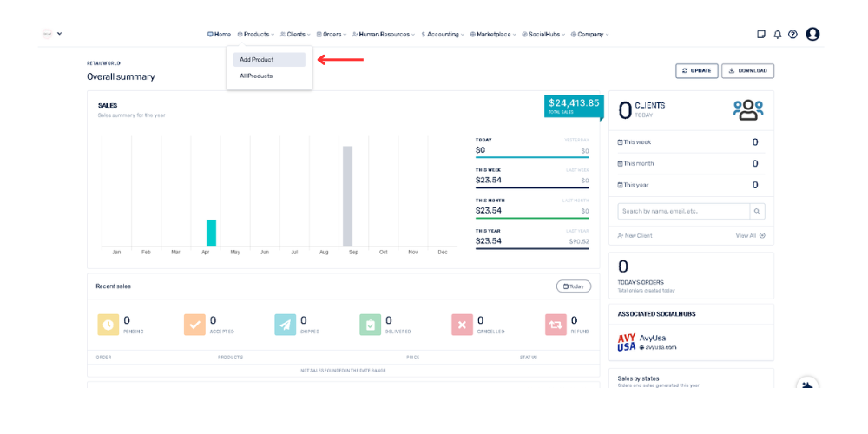Open the help question mark icon
The width and height of the screenshot is (868, 434).
792,35
